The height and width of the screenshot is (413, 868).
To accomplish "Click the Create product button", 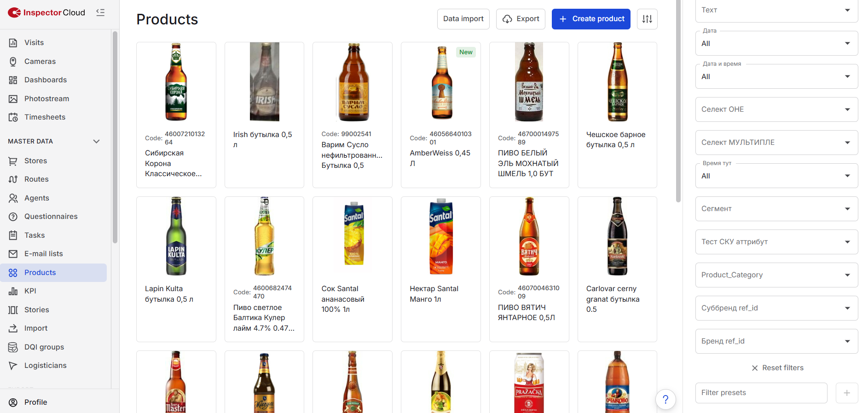I will [591, 19].
